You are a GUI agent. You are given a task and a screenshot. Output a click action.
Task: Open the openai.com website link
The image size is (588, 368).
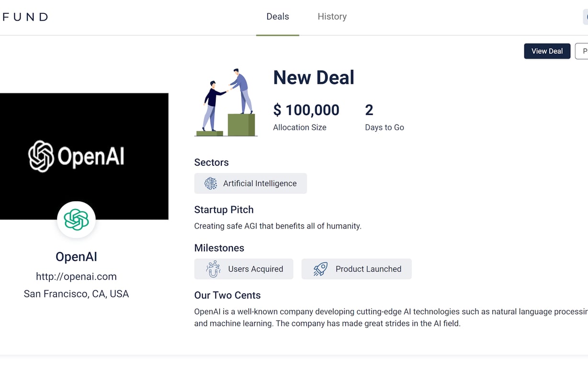(76, 276)
